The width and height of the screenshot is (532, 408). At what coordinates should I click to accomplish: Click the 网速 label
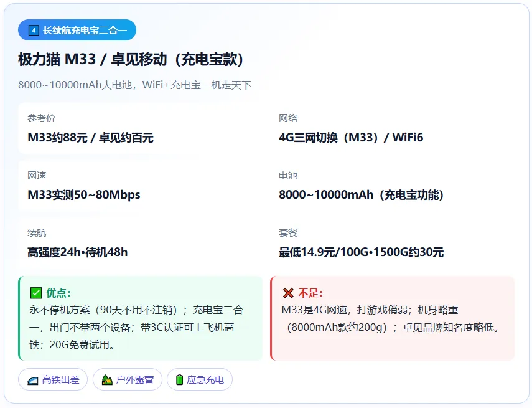tap(37, 176)
